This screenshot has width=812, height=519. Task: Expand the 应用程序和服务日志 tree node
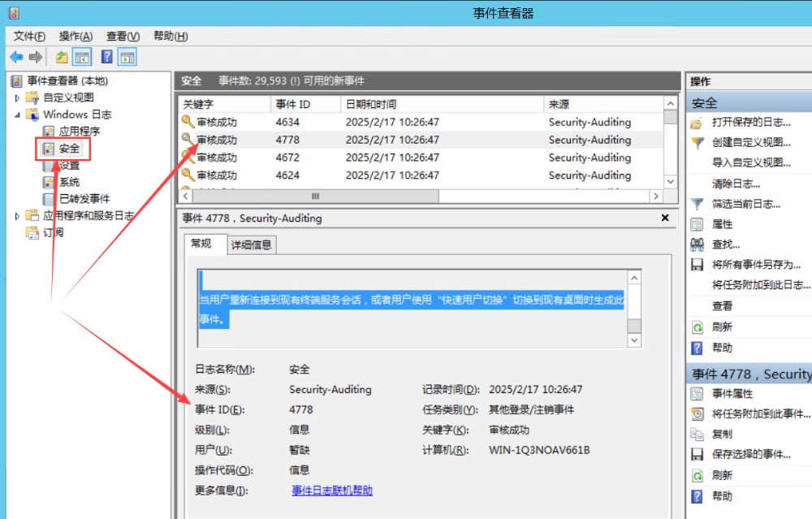(x=18, y=216)
